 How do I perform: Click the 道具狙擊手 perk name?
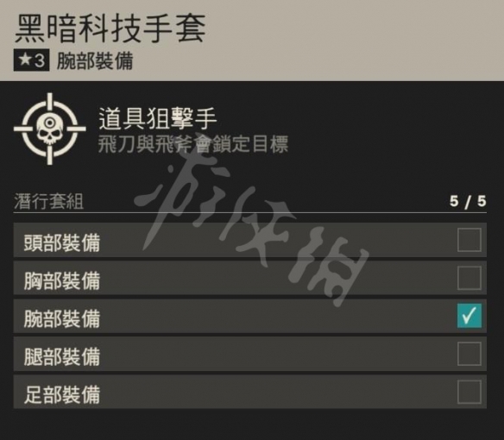157,118
